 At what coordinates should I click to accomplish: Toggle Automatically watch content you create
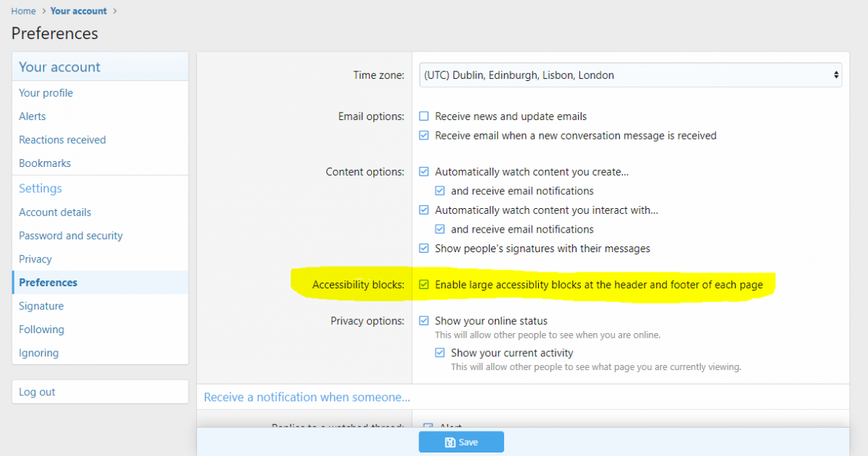424,172
